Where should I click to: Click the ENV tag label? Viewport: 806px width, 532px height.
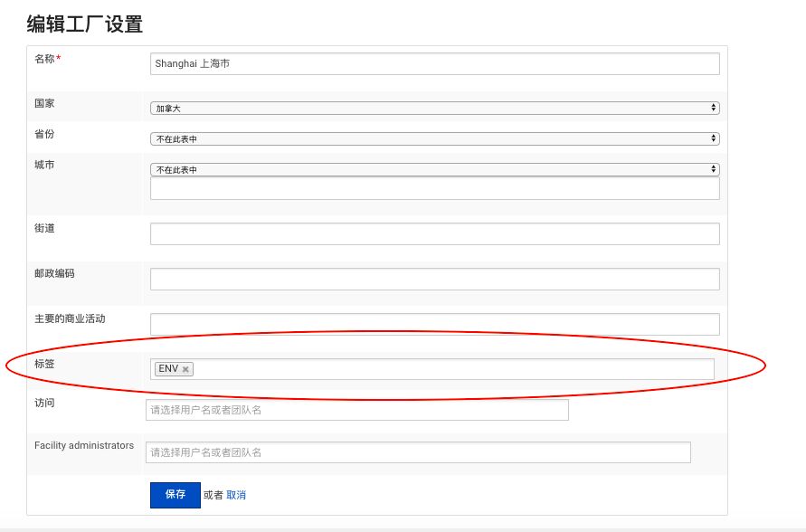168,368
